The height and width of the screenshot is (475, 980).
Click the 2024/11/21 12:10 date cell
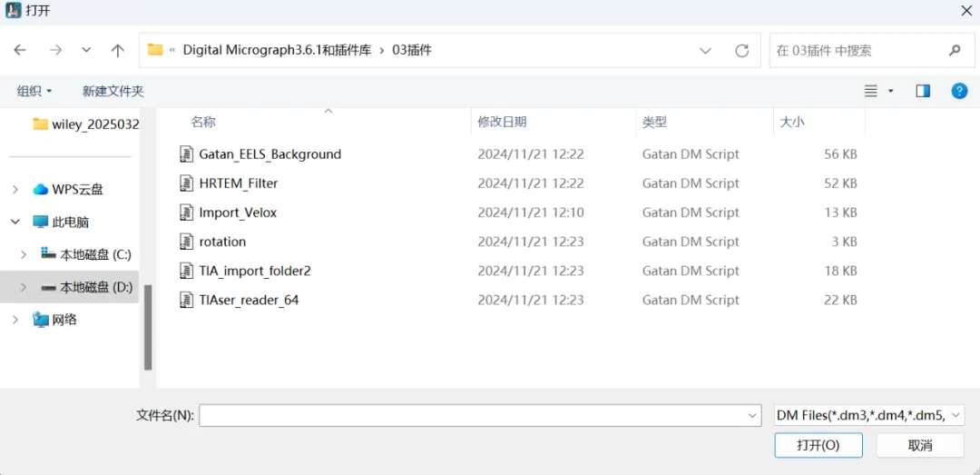[x=531, y=213]
